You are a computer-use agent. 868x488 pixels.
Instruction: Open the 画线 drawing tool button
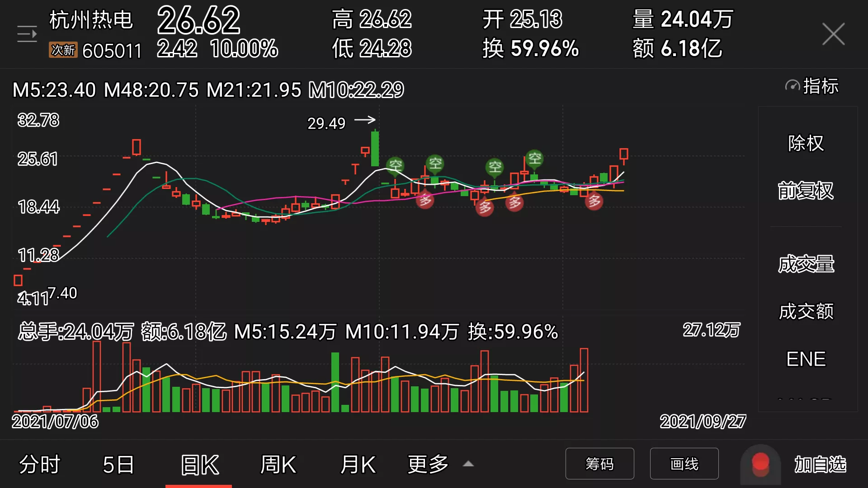click(684, 464)
